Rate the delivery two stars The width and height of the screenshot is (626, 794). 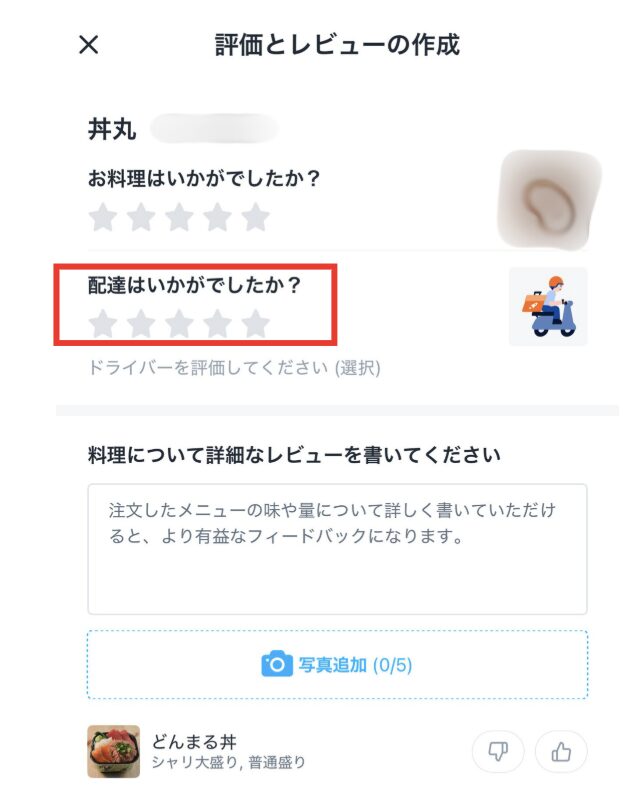[141, 324]
